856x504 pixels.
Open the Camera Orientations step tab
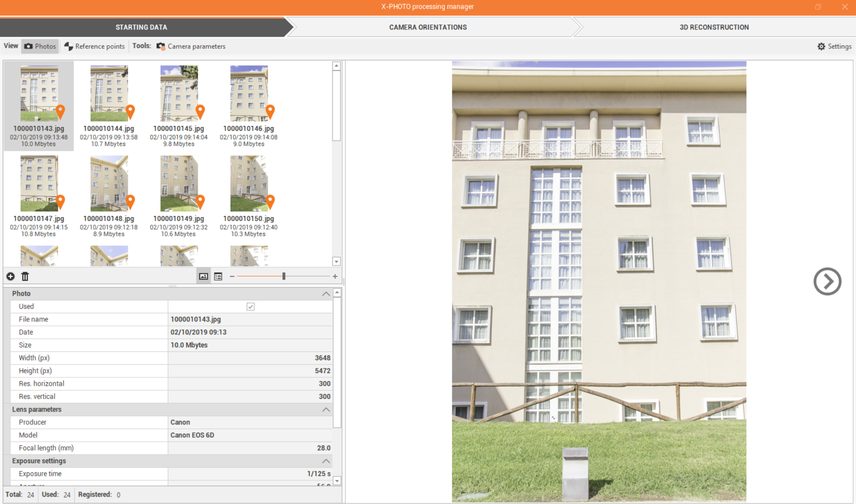click(x=428, y=27)
